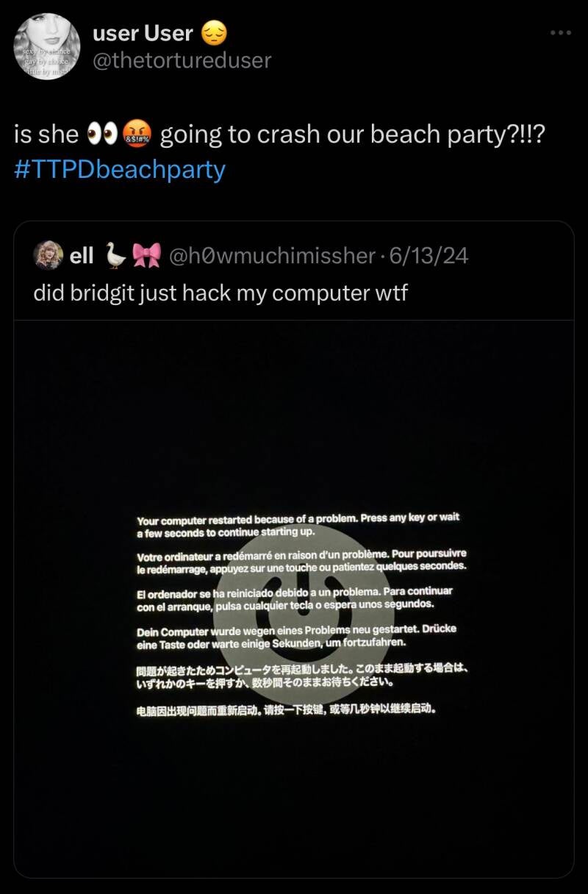Click the "ell" display name in quote
This screenshot has width=588, height=894.
coord(82,255)
